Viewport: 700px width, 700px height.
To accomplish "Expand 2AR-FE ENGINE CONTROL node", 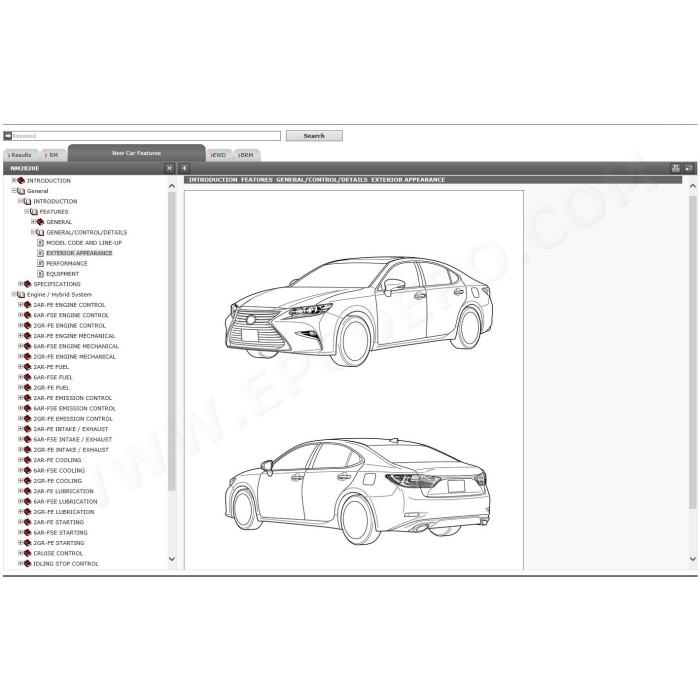I will click(x=21, y=305).
